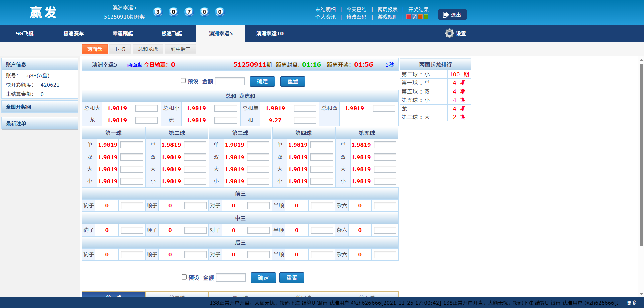Screen dimensions: 644x308
Task: Expand the 全国开奖网 sidebar section
Action: [40, 107]
